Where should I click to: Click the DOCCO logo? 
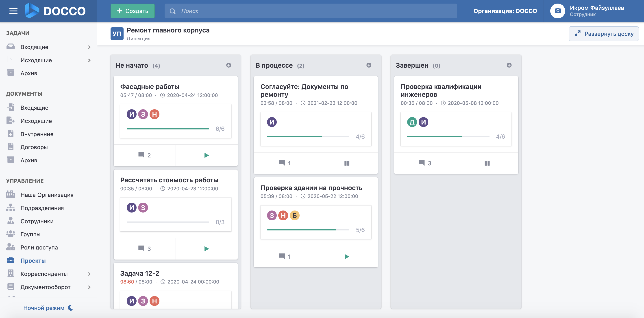[55, 11]
